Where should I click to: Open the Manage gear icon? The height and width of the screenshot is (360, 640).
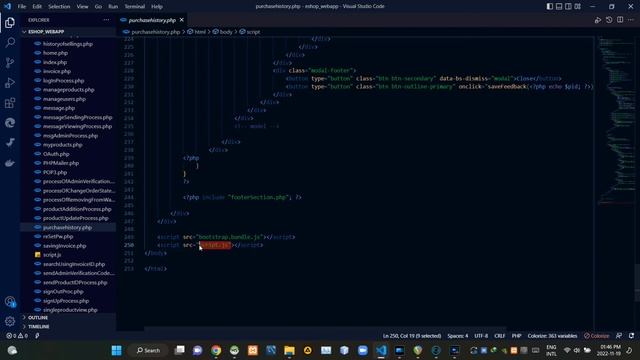pyautogui.click(x=10, y=321)
